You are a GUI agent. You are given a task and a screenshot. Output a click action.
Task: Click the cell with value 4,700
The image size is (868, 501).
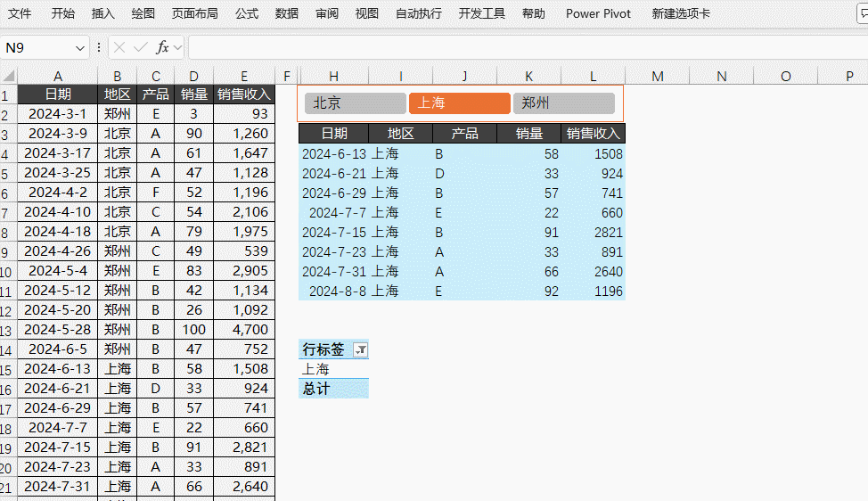(x=244, y=330)
